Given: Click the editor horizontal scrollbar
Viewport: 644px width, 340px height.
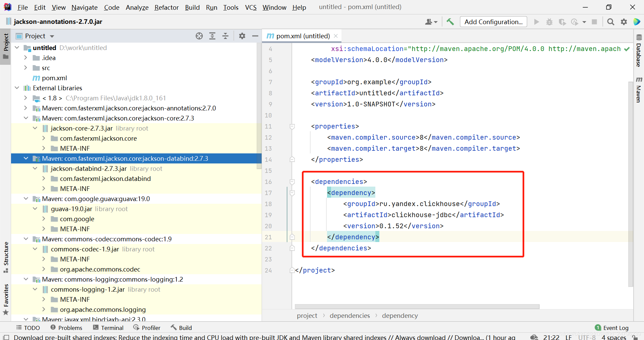Looking at the screenshot, I should click(417, 306).
